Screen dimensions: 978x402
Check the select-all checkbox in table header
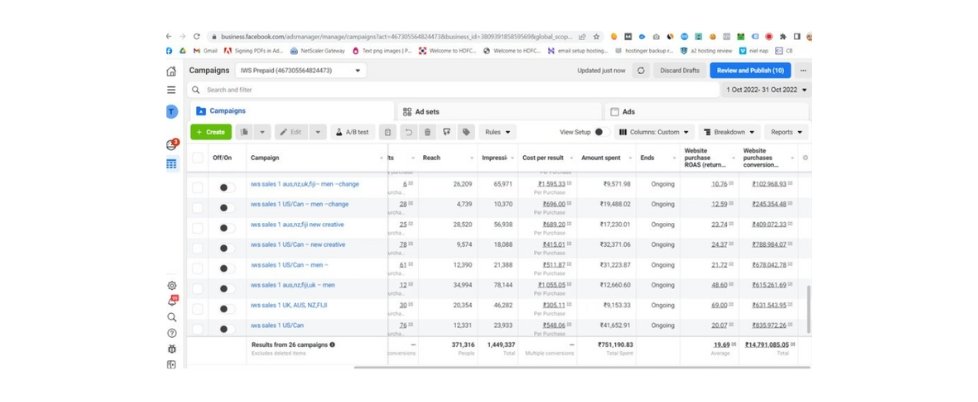197,157
